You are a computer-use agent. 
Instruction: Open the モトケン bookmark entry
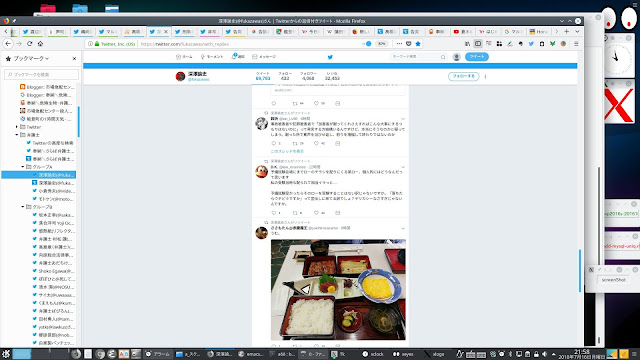pyautogui.click(x=53, y=199)
